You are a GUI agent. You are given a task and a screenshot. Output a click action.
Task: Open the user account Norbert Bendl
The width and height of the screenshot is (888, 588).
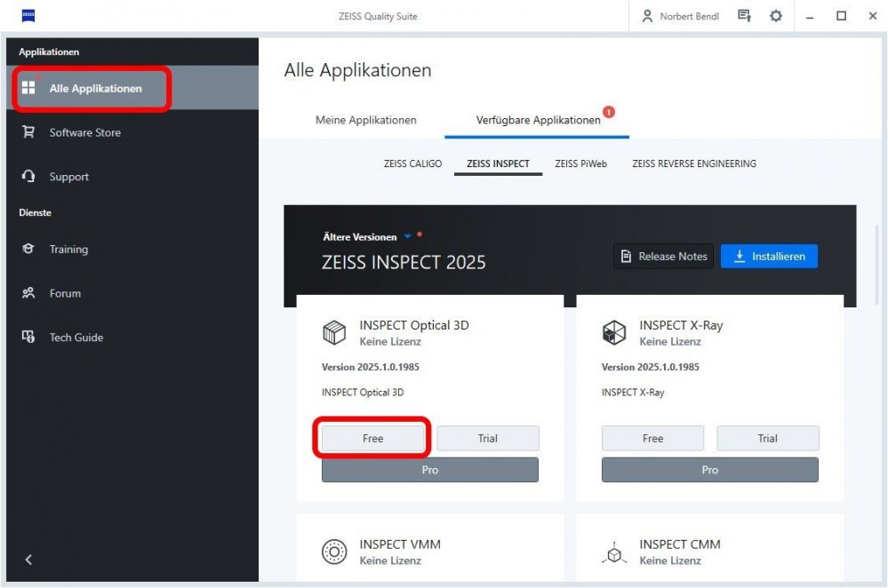tap(680, 16)
